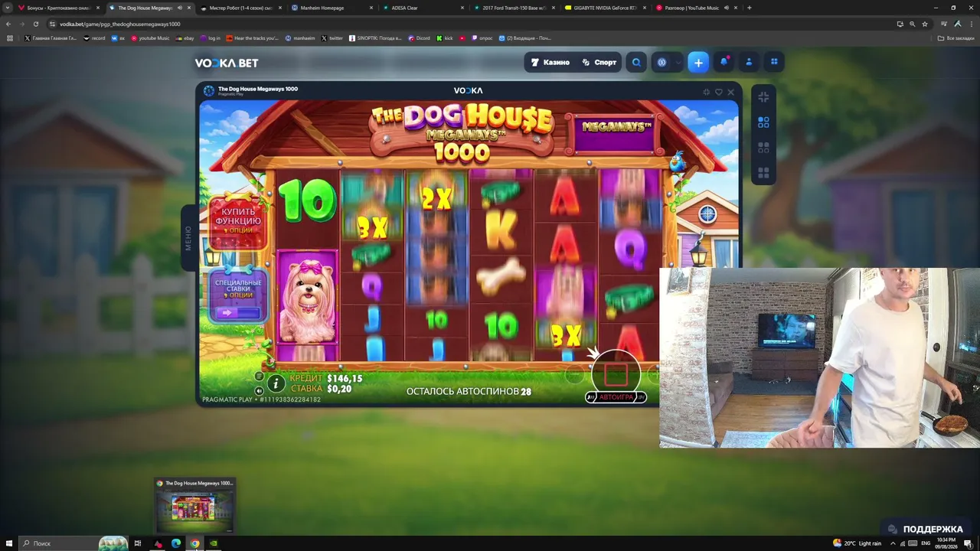Open the user profile icon
Viewport: 980px width, 551px height.
(x=749, y=63)
